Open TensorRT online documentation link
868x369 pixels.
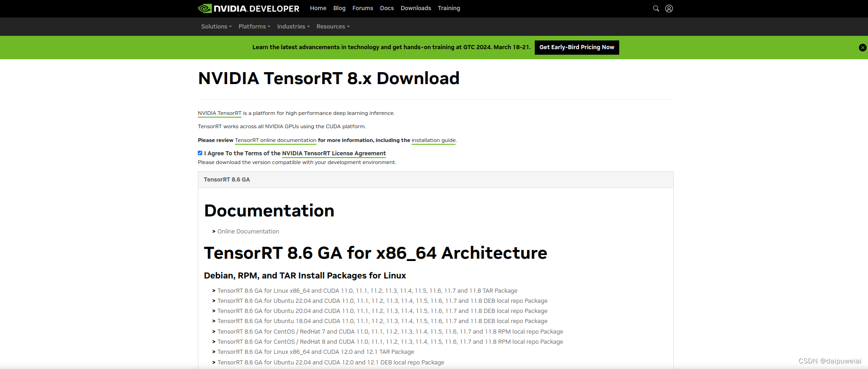pyautogui.click(x=275, y=140)
